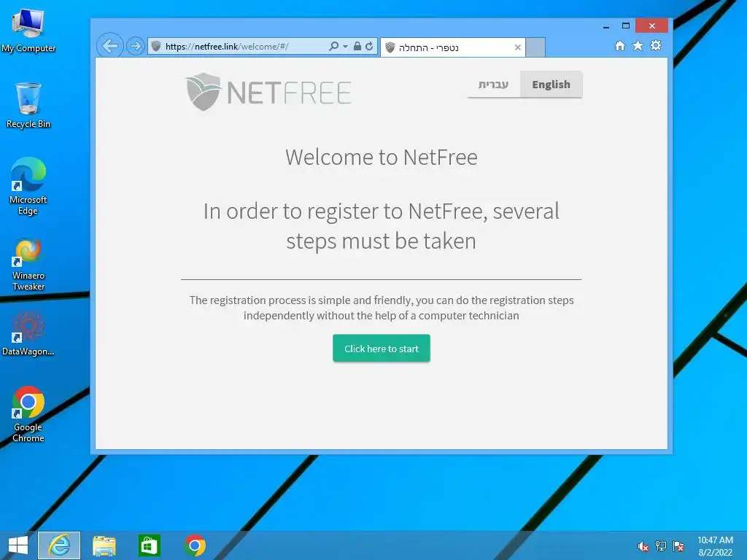Open the Tools gear icon
Image resolution: width=747 pixels, height=560 pixels.
[x=656, y=46]
